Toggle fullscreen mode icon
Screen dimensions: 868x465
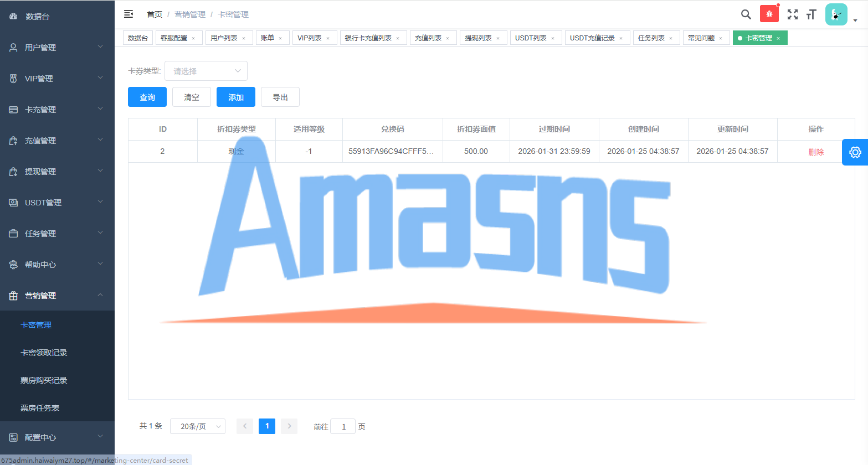(x=793, y=14)
